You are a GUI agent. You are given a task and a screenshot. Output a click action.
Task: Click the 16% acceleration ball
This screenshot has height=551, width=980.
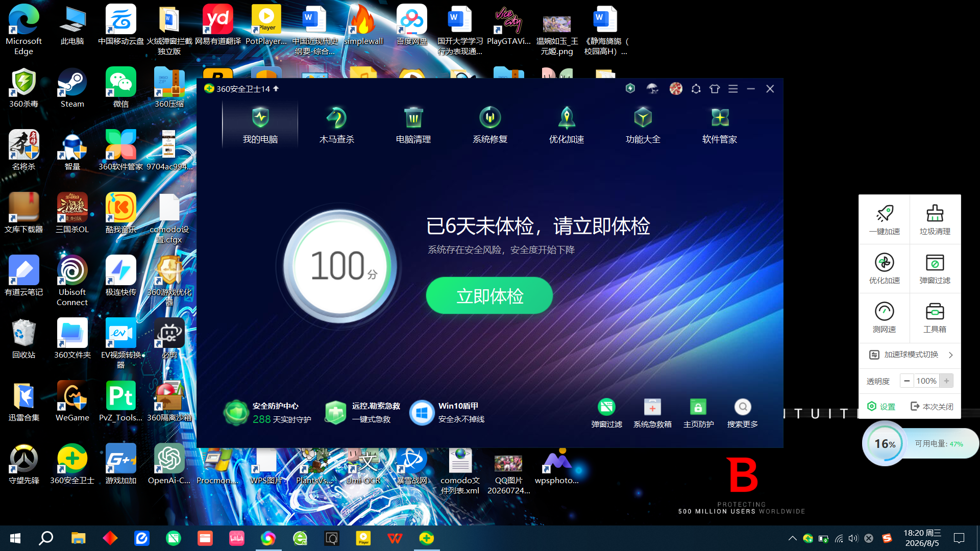coord(885,443)
